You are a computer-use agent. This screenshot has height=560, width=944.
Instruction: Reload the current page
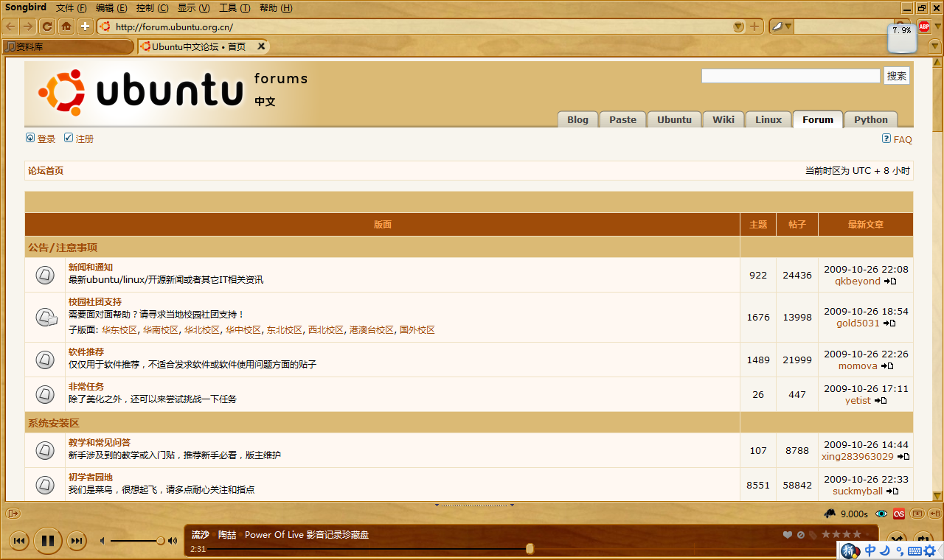coord(47,27)
